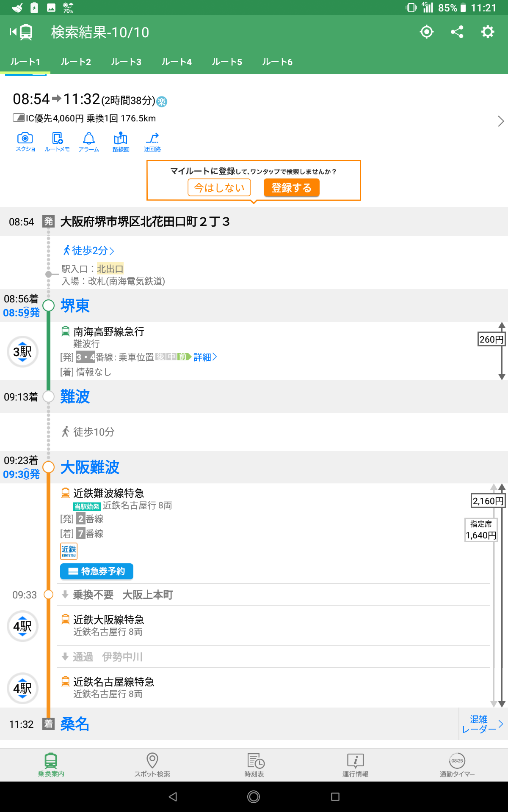Tap the train icon beside 近鉄難波線特急
Screen dimensions: 508x812
coord(66,493)
